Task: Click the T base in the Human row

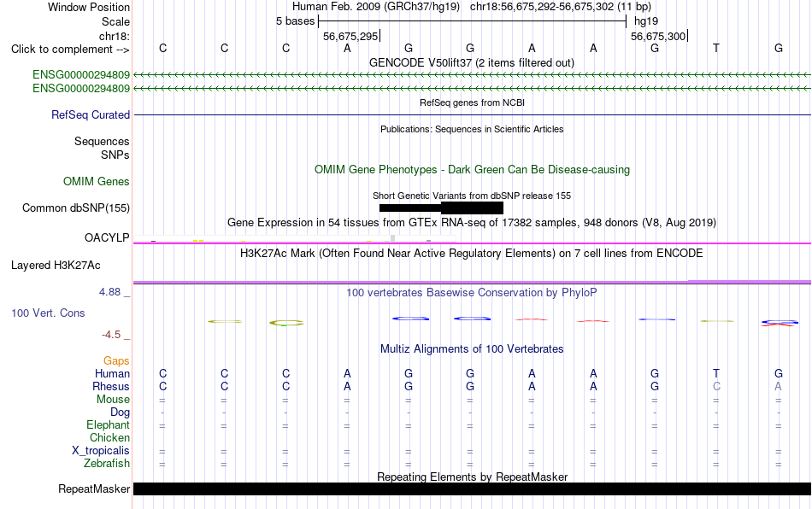Action: click(716, 373)
